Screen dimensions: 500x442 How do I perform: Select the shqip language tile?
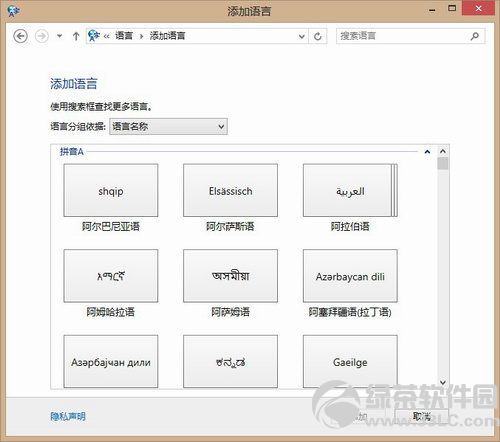tap(111, 190)
